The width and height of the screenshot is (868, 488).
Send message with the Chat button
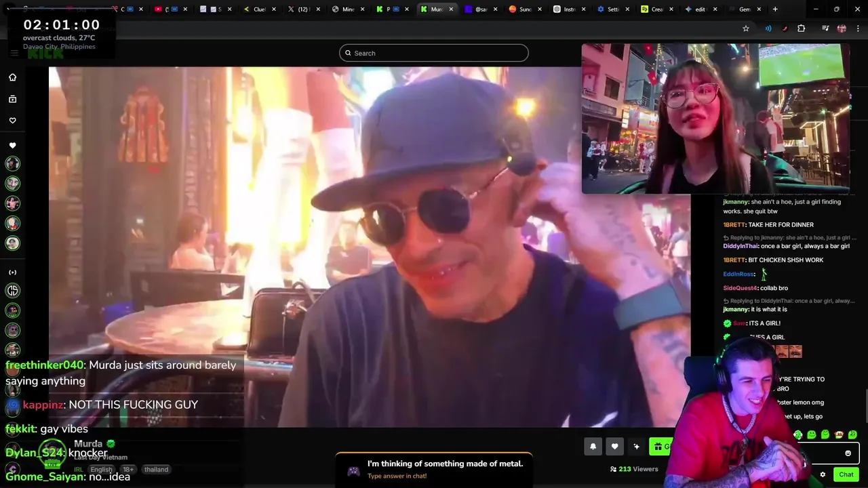(x=846, y=474)
